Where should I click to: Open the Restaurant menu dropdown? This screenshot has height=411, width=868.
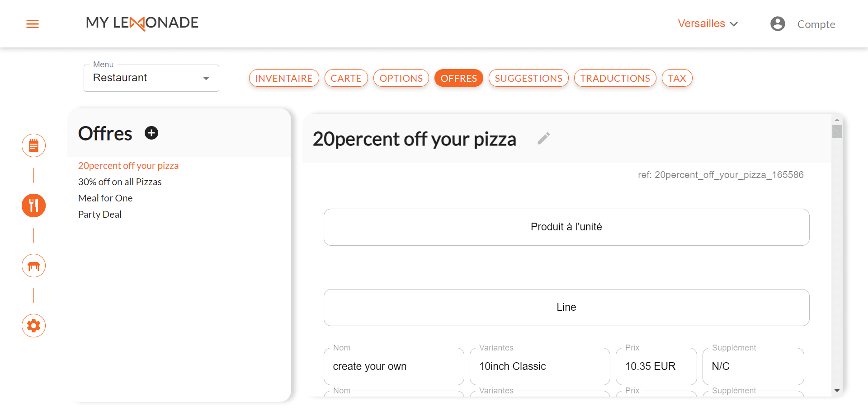151,78
